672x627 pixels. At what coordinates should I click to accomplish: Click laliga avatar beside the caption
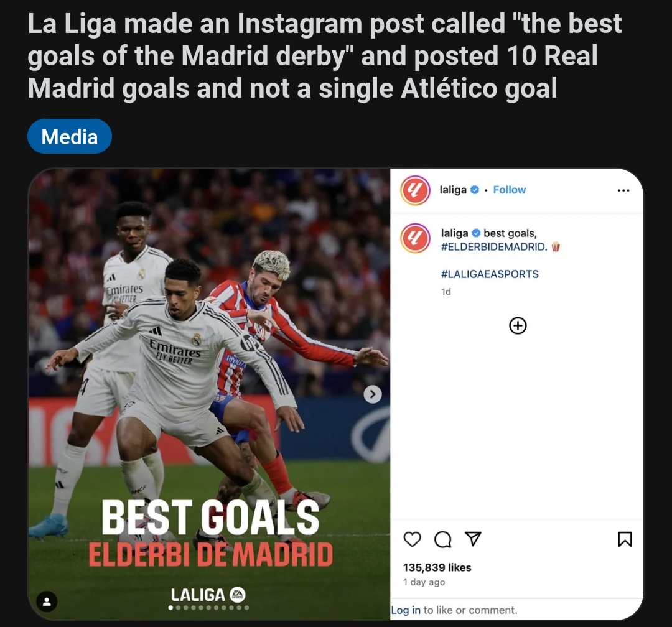click(x=415, y=238)
